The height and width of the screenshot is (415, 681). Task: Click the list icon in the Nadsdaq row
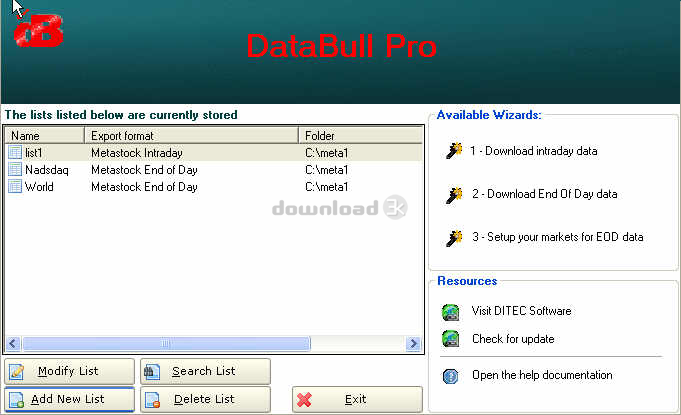pyautogui.click(x=15, y=169)
